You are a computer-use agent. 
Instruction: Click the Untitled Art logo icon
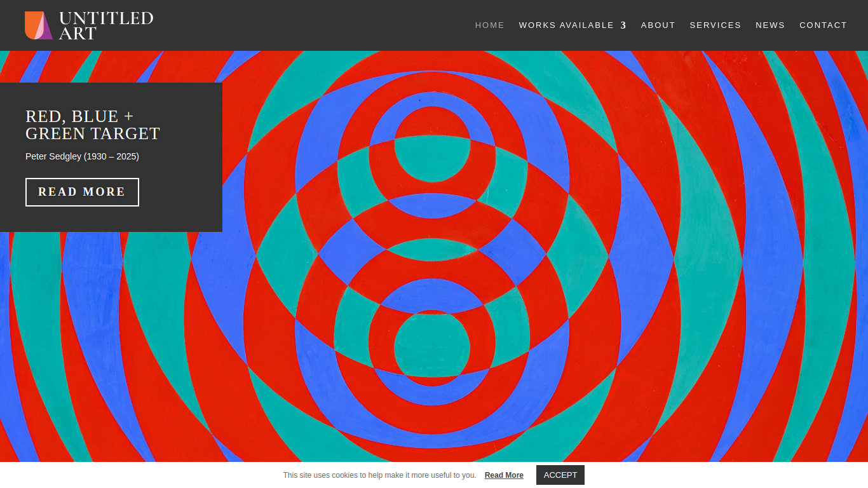click(39, 25)
